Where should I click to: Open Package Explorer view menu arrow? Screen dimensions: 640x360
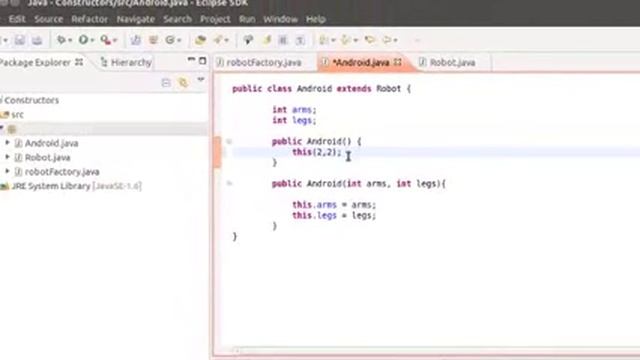(201, 80)
